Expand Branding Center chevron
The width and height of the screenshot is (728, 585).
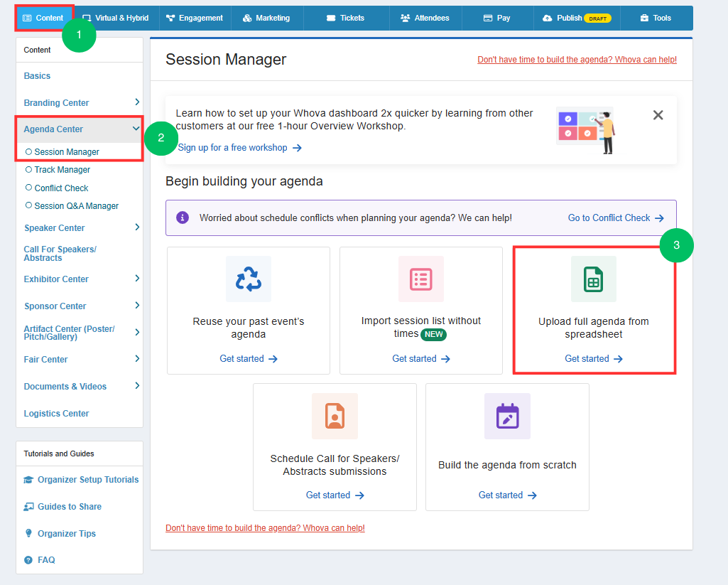[137, 102]
